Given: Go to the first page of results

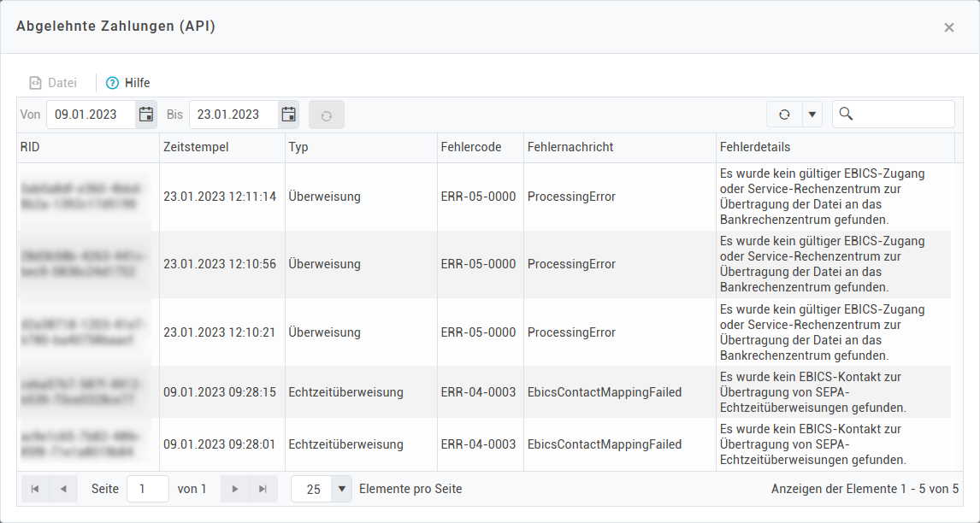Looking at the screenshot, I should [x=35, y=489].
